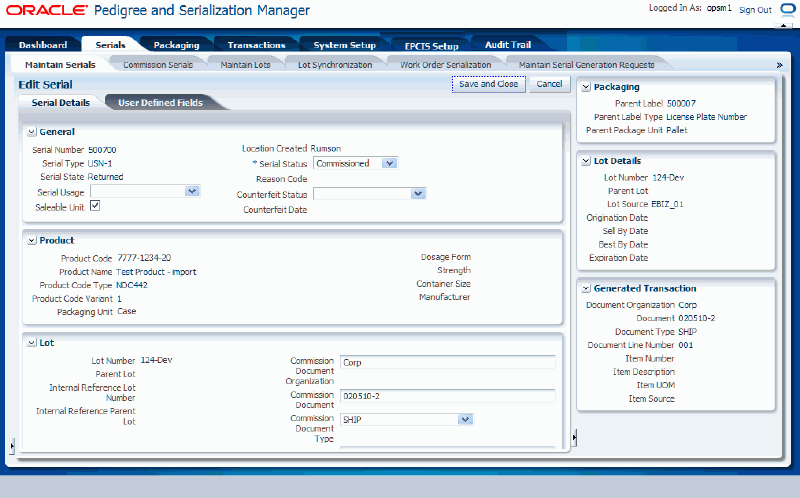Select serial number value 500700

(x=102, y=150)
